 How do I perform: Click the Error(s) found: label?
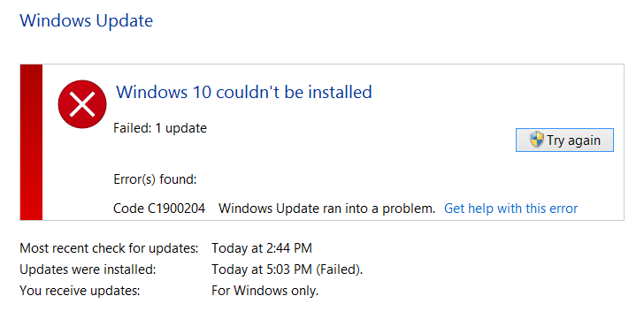point(155,179)
